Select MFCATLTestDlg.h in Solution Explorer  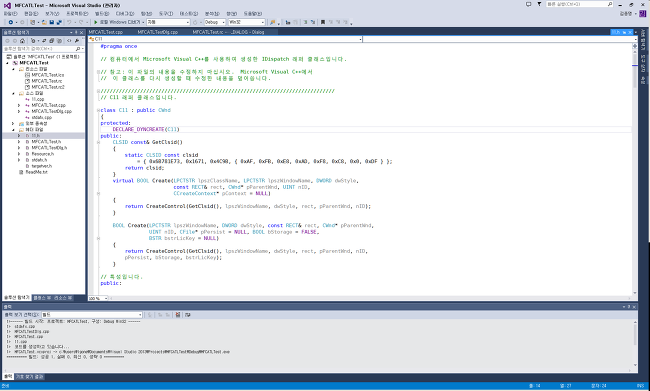coord(49,148)
